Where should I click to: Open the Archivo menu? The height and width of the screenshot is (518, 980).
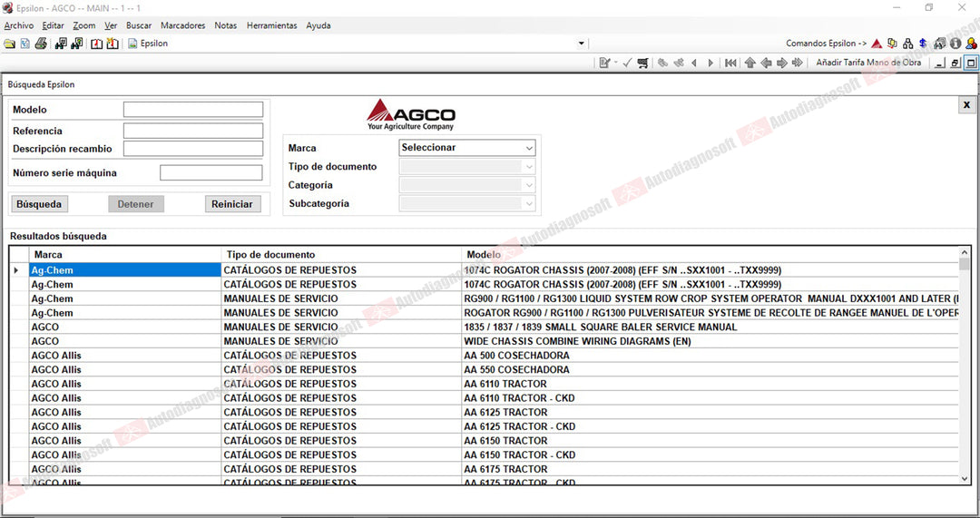coord(19,25)
